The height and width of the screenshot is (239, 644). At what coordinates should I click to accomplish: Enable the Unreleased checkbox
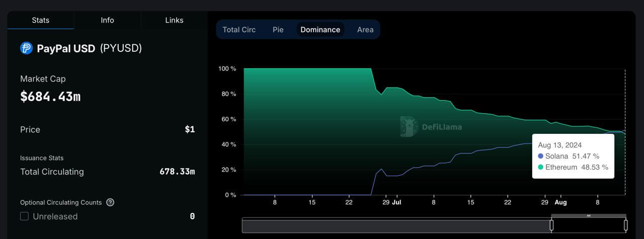24,216
